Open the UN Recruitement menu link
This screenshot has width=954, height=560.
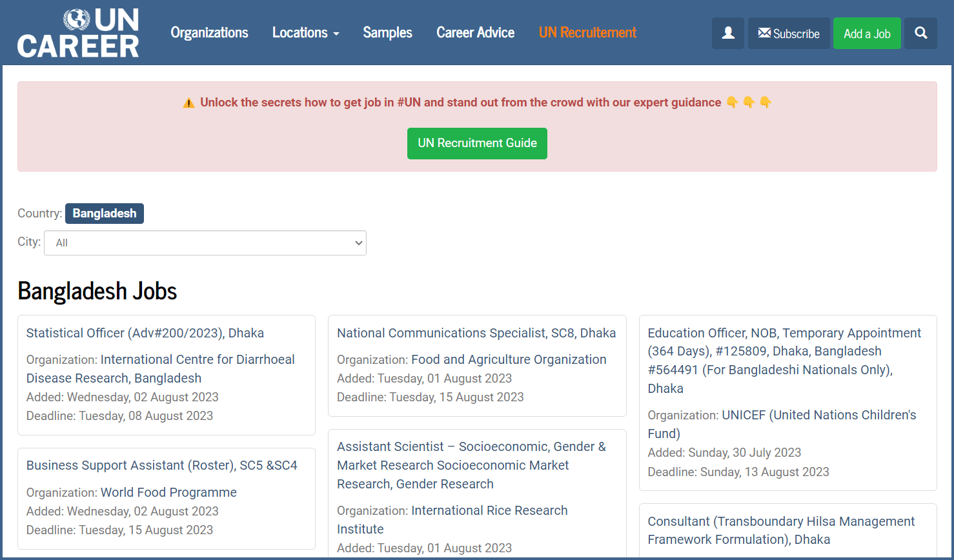[x=587, y=32]
